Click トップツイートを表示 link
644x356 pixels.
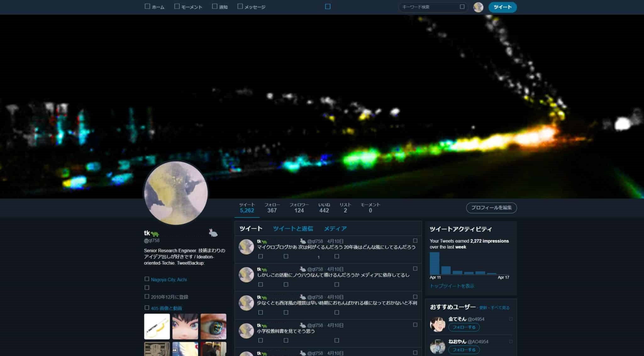click(452, 286)
